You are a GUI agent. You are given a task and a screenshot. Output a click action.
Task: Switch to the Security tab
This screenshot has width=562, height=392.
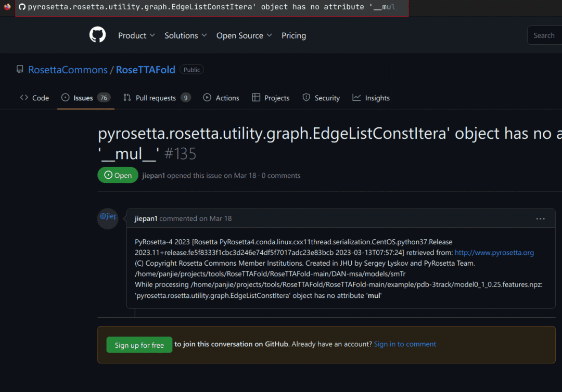pos(321,98)
